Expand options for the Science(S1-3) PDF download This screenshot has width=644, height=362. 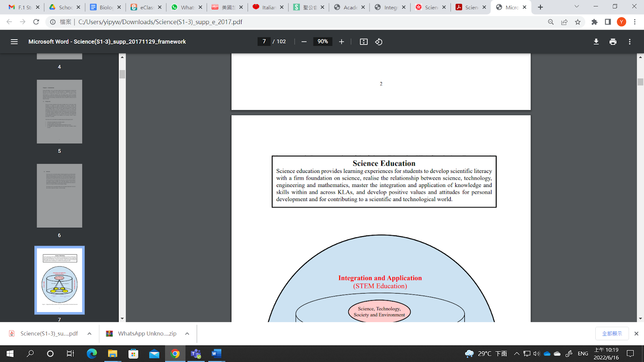89,333
